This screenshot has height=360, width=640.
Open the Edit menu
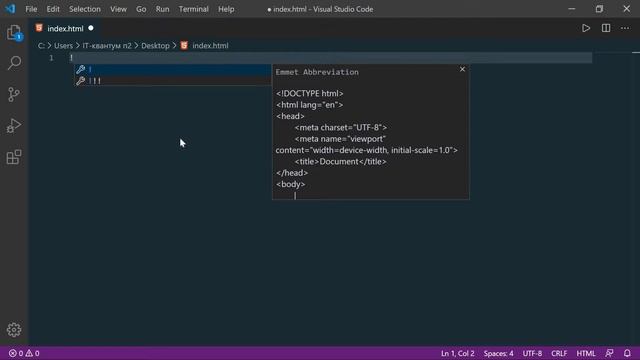tap(53, 9)
